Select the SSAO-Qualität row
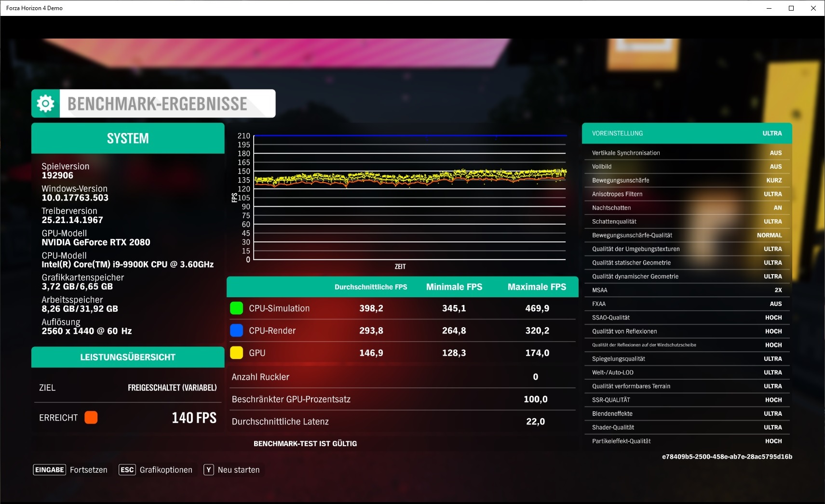Viewport: 825px width, 504px height. [687, 318]
